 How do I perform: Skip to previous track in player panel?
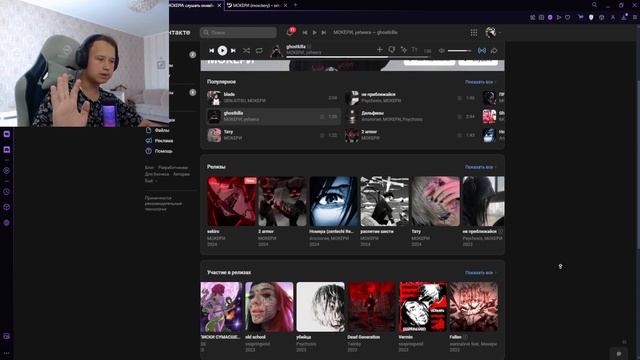pos(211,51)
